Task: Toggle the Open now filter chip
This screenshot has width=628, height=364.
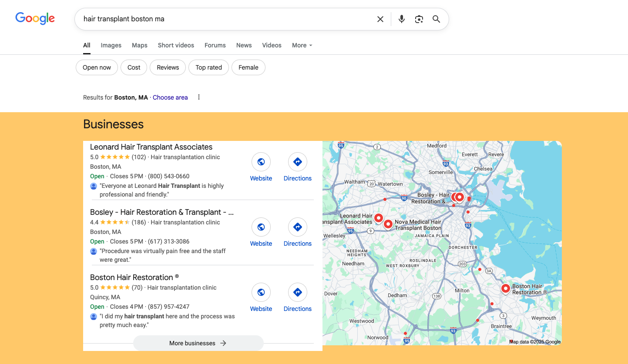Action: tap(97, 67)
